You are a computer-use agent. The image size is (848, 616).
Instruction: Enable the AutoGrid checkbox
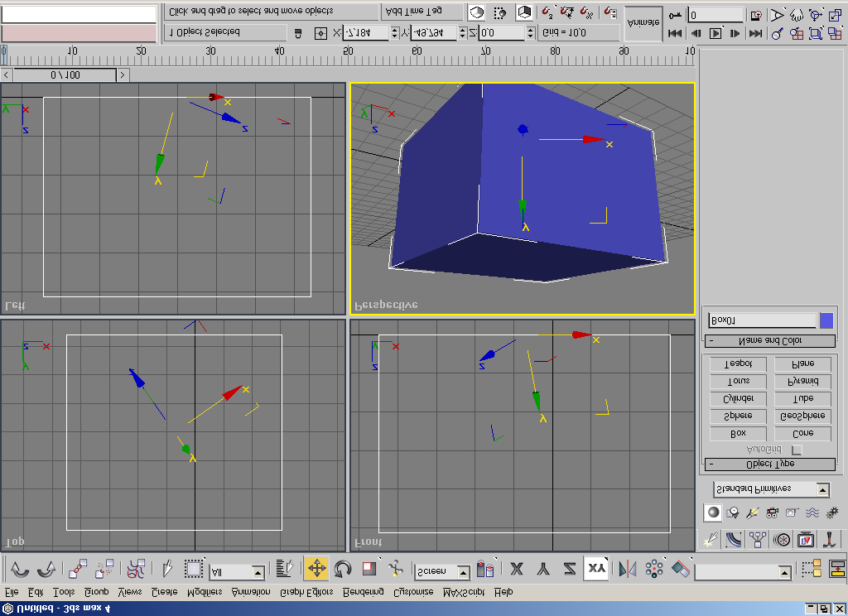(x=797, y=450)
